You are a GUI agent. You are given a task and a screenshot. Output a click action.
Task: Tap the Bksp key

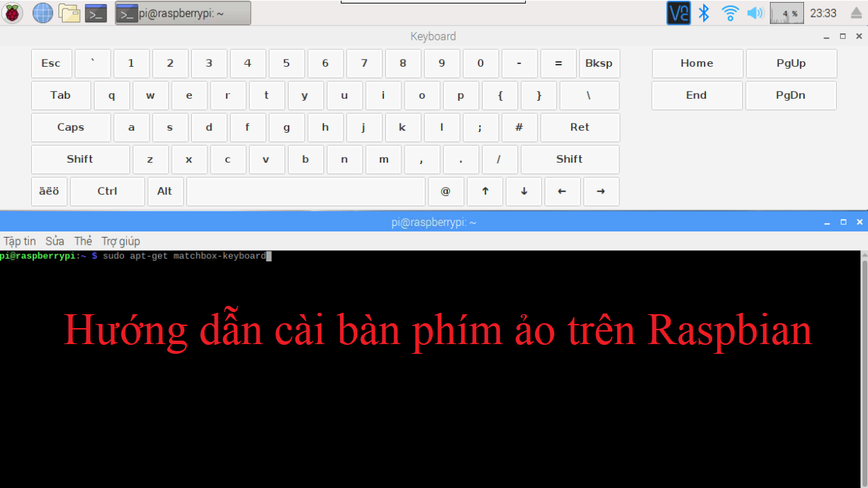pyautogui.click(x=599, y=63)
